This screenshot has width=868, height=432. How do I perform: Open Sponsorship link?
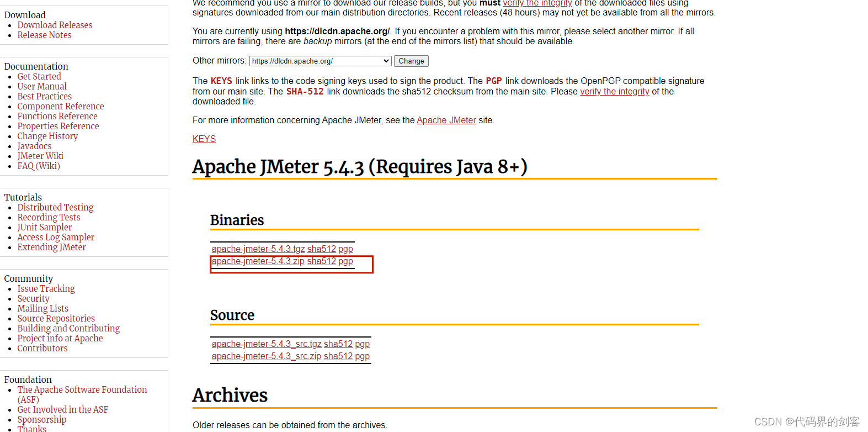click(x=41, y=419)
